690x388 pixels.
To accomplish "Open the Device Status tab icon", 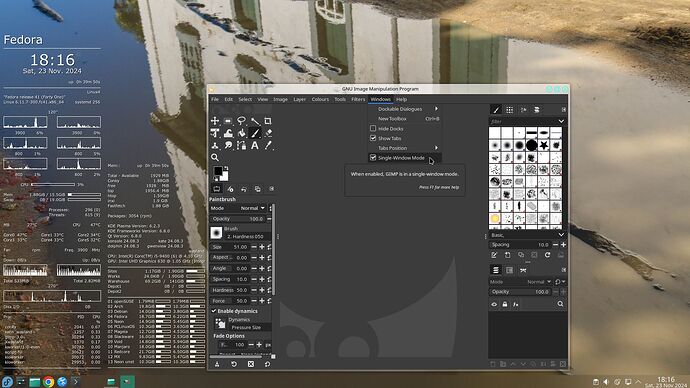I will (230, 189).
